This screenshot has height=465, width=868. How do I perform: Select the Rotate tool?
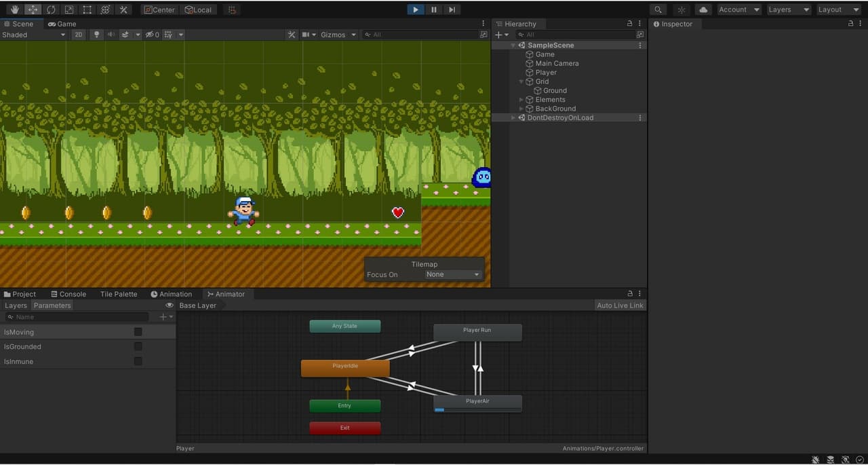point(51,10)
